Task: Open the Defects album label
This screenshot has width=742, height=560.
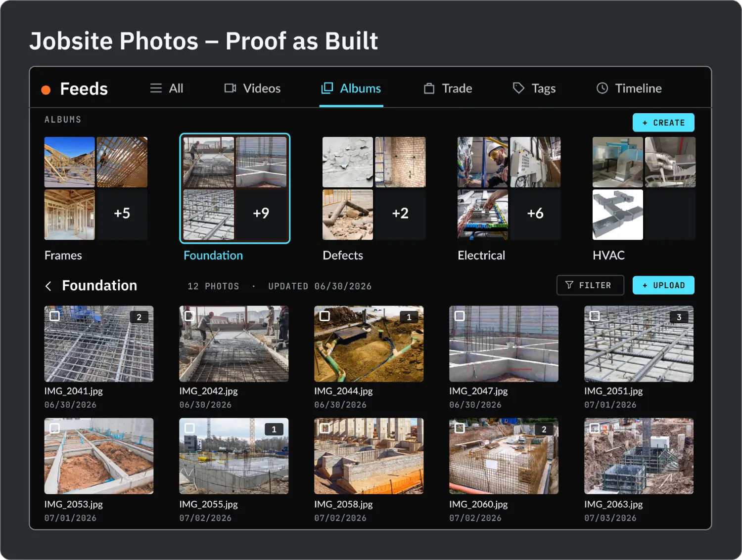Action: (343, 256)
